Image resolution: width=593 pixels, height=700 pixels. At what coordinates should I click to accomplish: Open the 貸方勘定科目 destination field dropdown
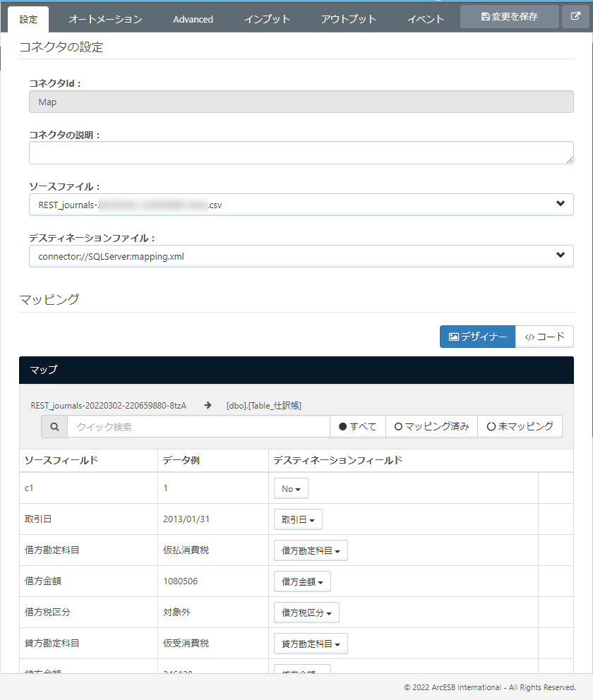(x=311, y=643)
